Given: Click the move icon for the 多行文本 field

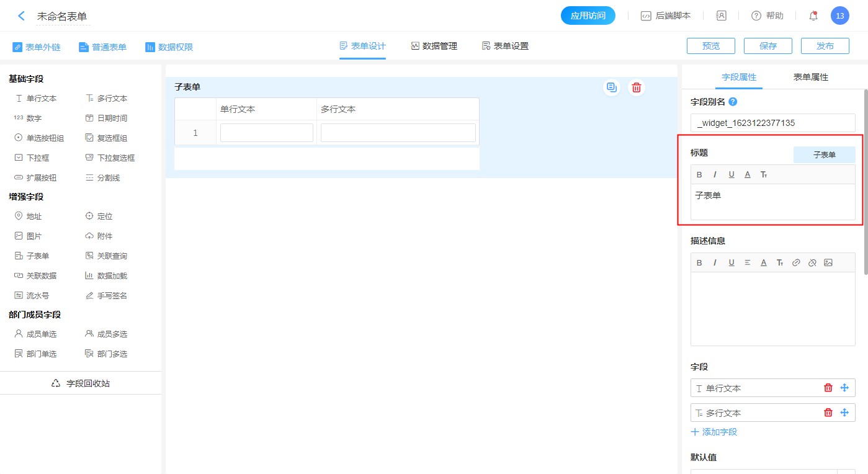Looking at the screenshot, I should [844, 413].
